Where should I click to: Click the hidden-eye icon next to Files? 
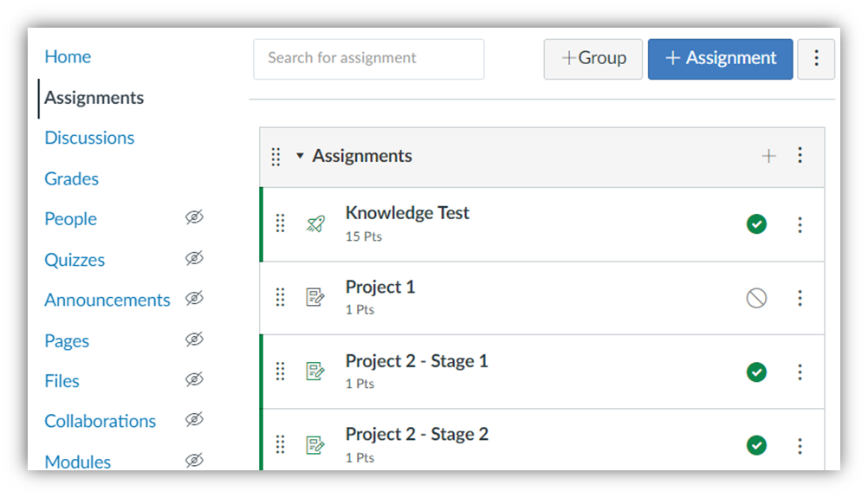click(194, 379)
